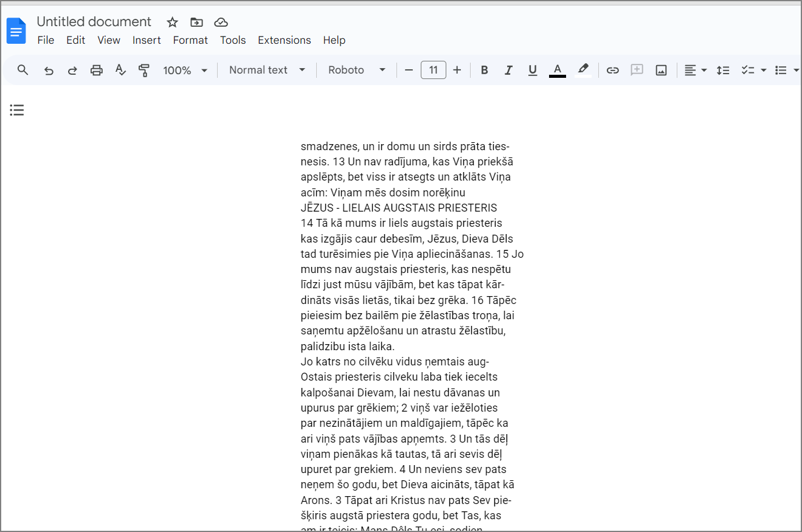This screenshot has height=532, width=802.
Task: Undo the last action
Action: click(x=49, y=71)
